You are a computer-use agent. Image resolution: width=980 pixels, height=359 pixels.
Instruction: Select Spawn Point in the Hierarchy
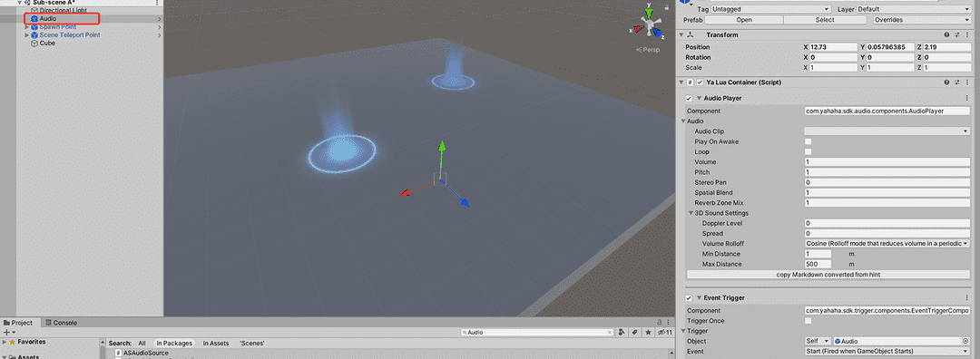point(57,27)
